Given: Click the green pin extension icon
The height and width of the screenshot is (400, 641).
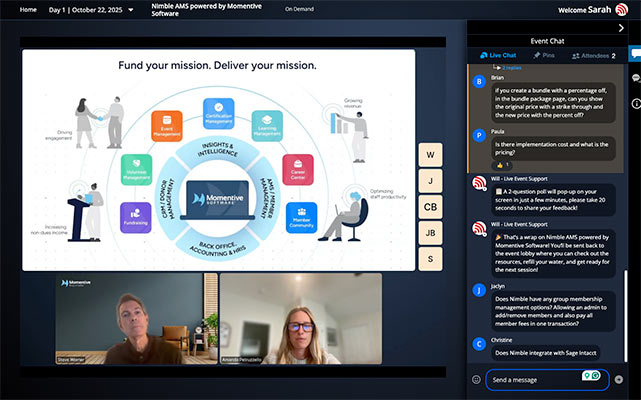Looking at the screenshot, I should (587, 375).
